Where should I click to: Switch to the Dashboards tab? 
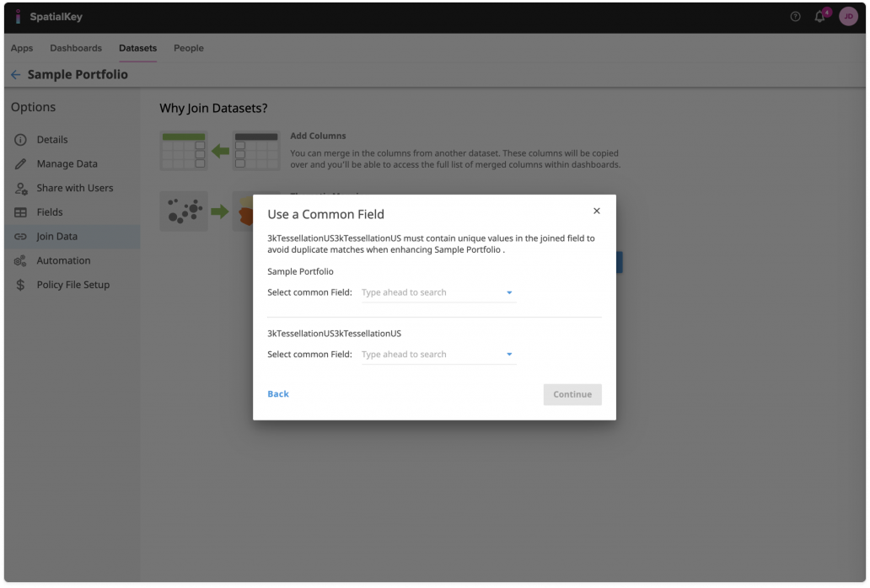[x=75, y=48]
